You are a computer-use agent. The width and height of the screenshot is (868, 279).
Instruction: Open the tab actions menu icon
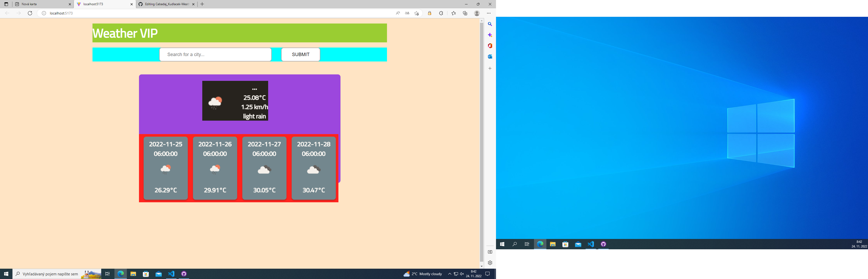click(6, 4)
